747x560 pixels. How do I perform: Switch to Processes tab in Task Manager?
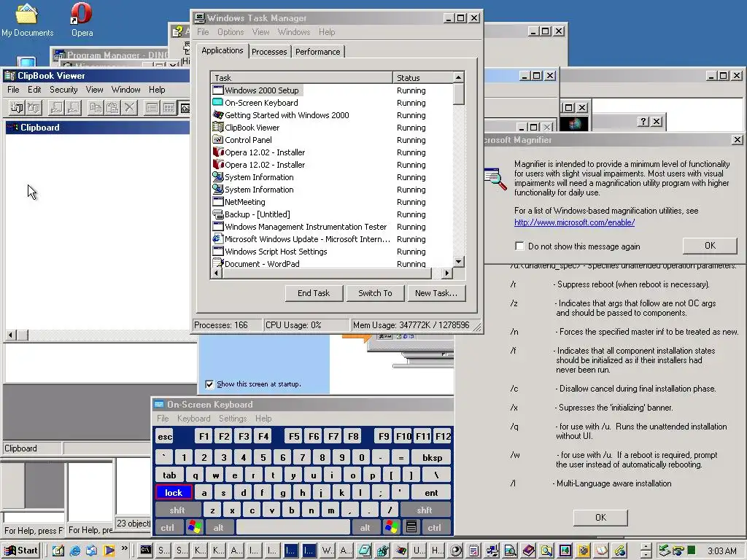pos(269,52)
